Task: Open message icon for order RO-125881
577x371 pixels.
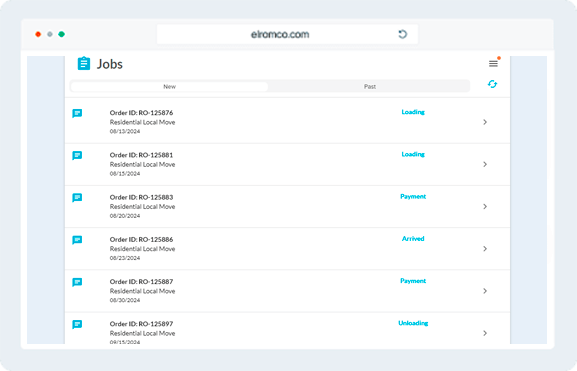Action: coord(77,155)
